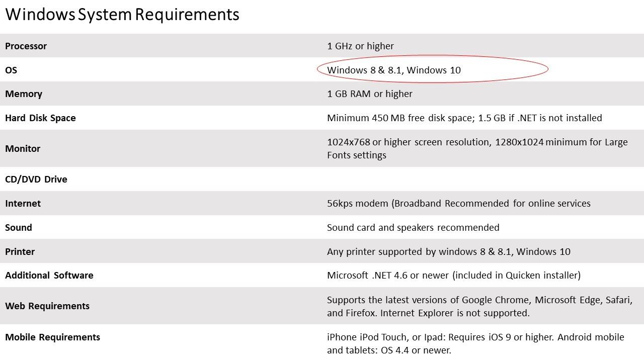
Task: Select the Processor row label
Action: pyautogui.click(x=26, y=46)
